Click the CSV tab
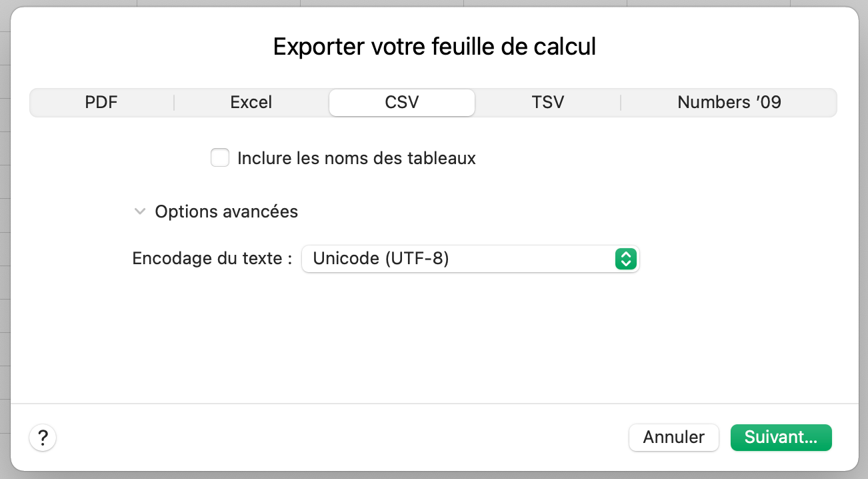 click(x=401, y=102)
